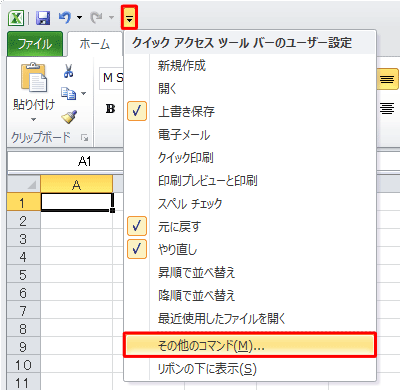Click the Redo arrow icon
This screenshot has height=390, width=400.
(96, 17)
